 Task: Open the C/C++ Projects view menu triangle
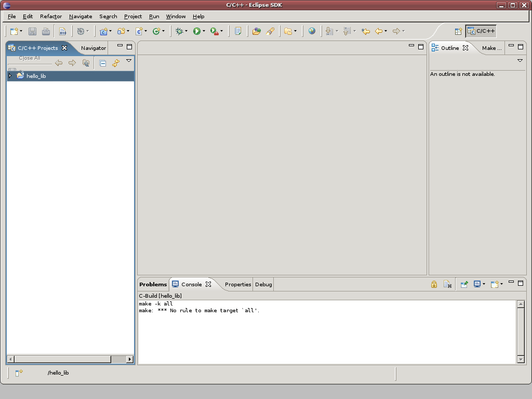[129, 61]
